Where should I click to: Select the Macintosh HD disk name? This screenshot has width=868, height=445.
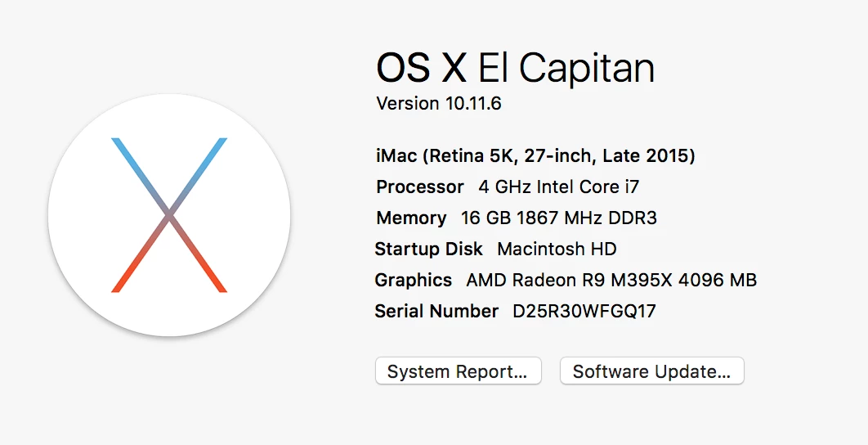point(557,249)
